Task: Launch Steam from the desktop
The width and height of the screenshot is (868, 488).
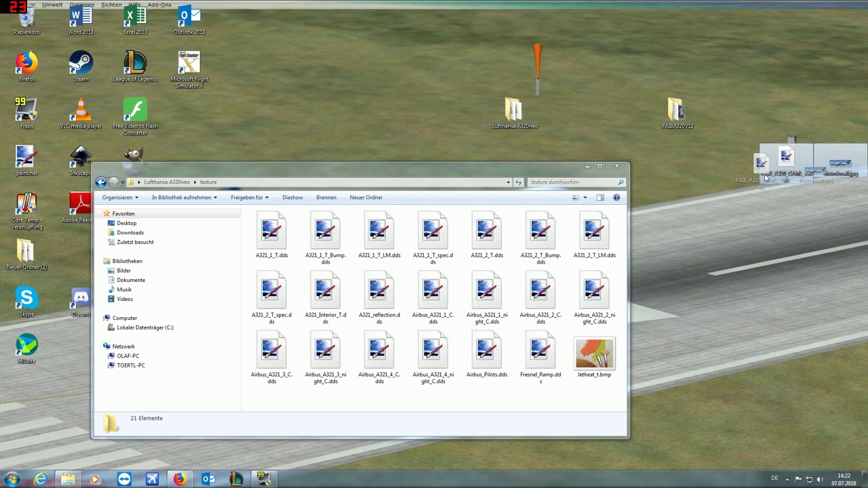Action: (81, 66)
